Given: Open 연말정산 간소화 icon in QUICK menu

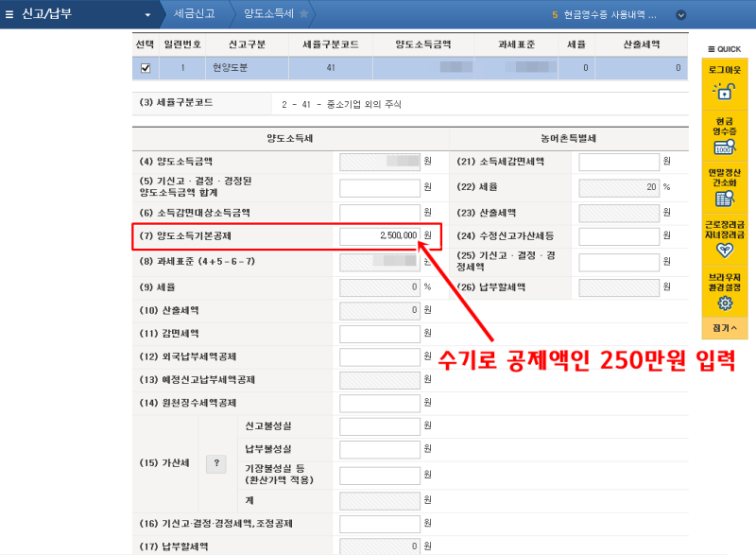Looking at the screenshot, I should 724,199.
